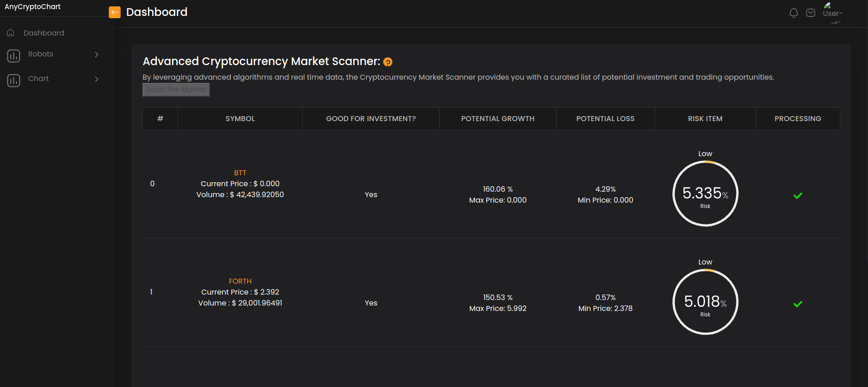Click the orange back arrow icon

(x=115, y=12)
